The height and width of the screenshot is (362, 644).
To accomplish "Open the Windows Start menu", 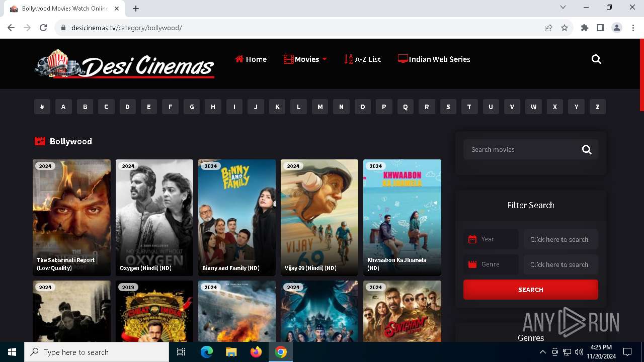I will tap(12, 352).
